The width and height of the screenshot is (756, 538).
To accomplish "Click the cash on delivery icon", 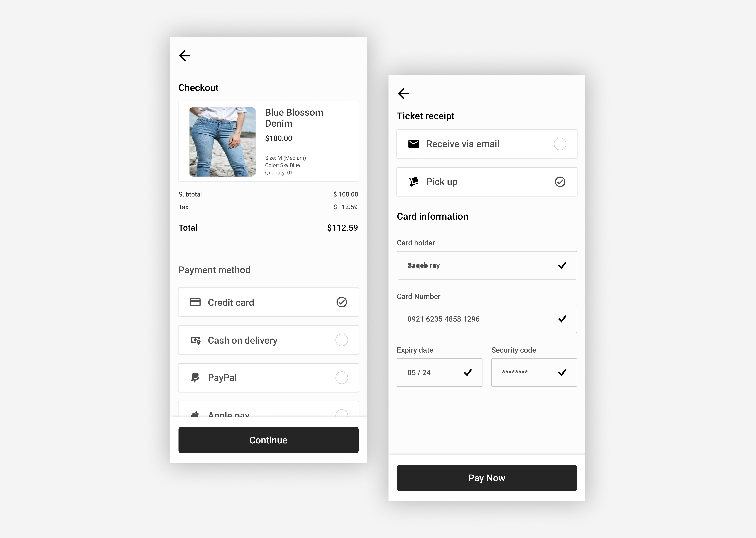I will (197, 340).
